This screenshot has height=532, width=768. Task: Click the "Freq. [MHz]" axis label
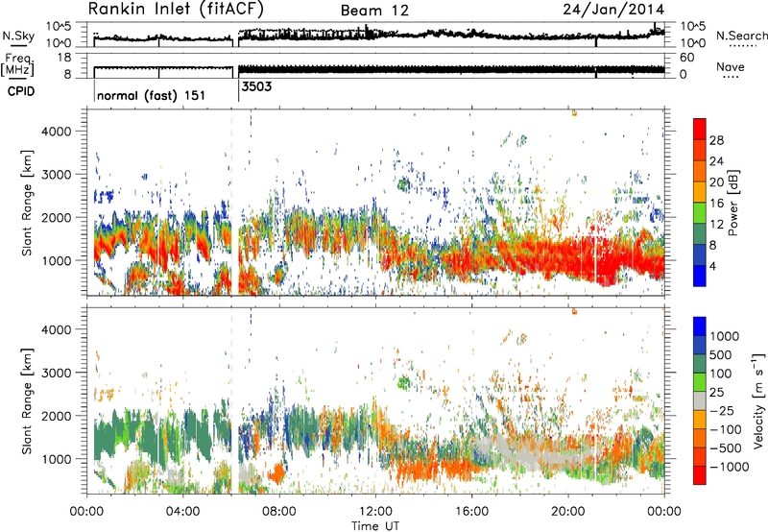tap(17, 64)
